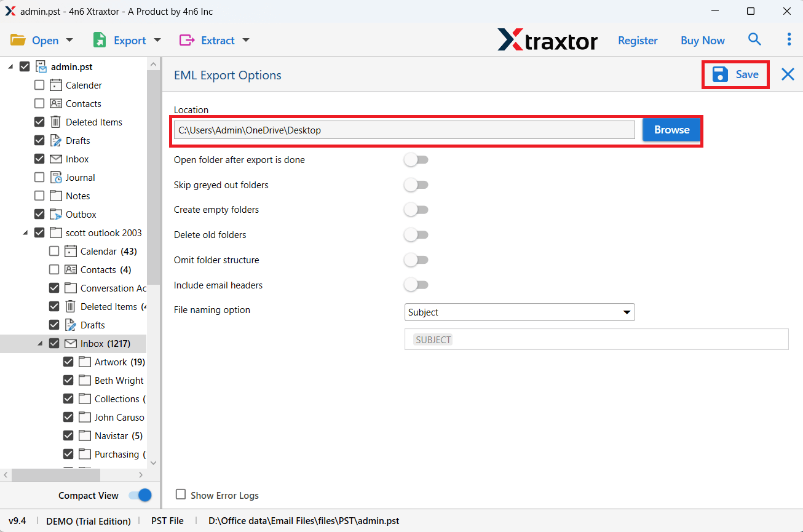803x532 pixels.
Task: Close the EML Export Options panel
Action: [788, 74]
